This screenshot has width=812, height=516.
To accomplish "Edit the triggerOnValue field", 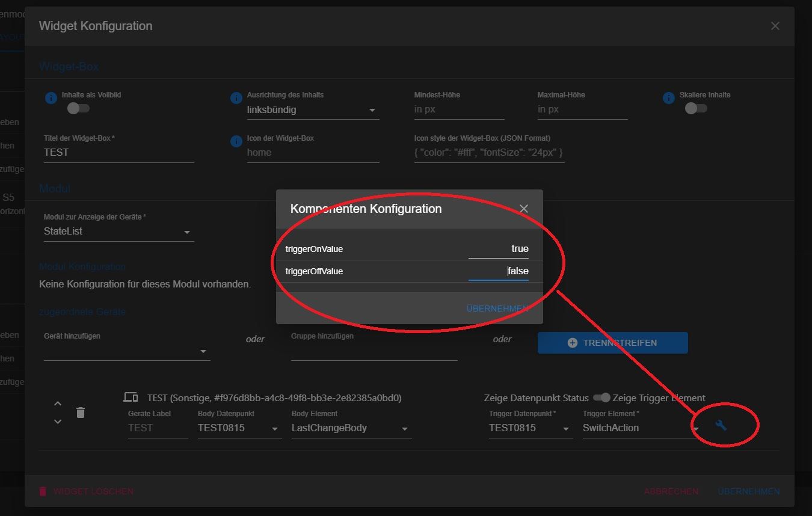I will (498, 249).
